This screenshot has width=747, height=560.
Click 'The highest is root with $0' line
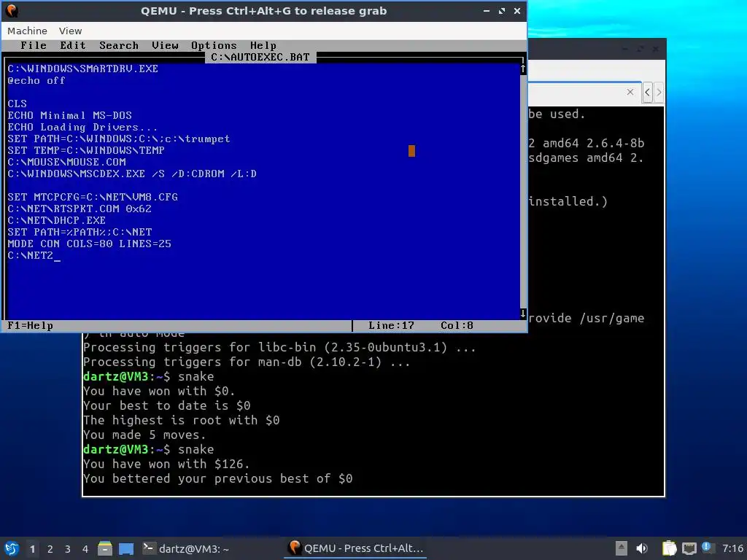pyautogui.click(x=181, y=420)
